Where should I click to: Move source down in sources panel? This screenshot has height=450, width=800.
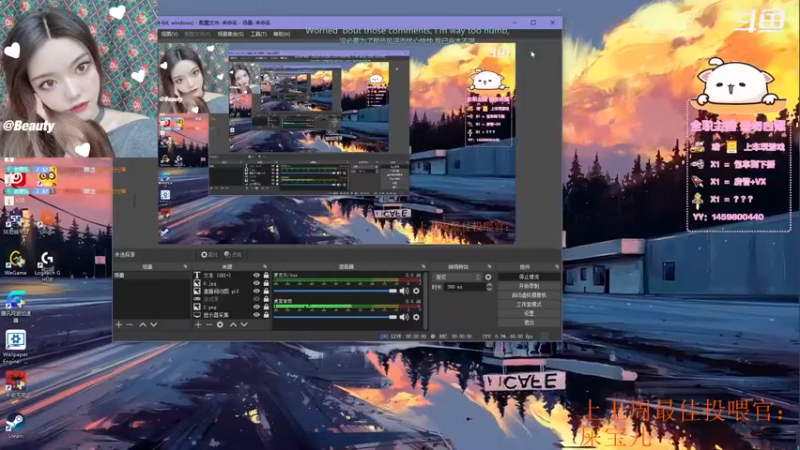pyautogui.click(x=244, y=324)
